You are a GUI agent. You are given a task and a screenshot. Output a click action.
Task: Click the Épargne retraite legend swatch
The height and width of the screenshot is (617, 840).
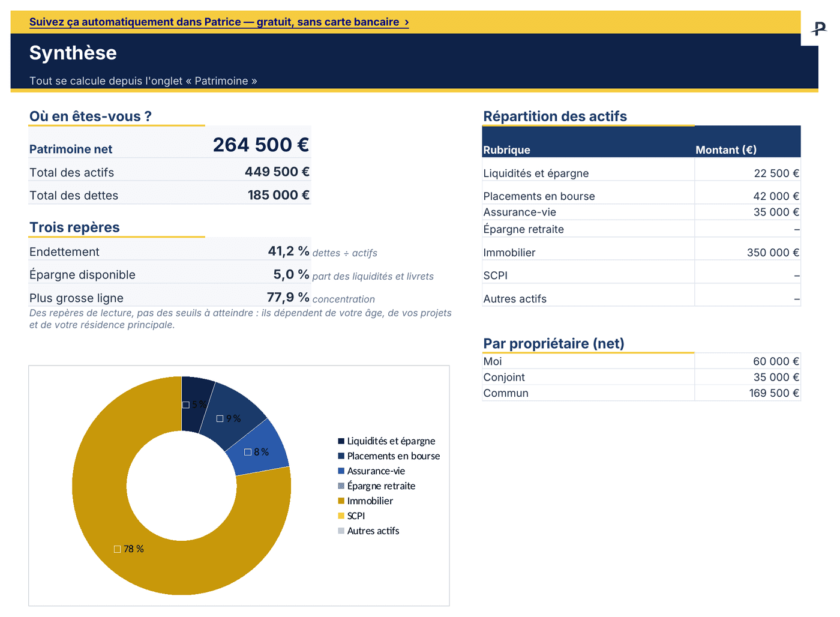pos(341,486)
